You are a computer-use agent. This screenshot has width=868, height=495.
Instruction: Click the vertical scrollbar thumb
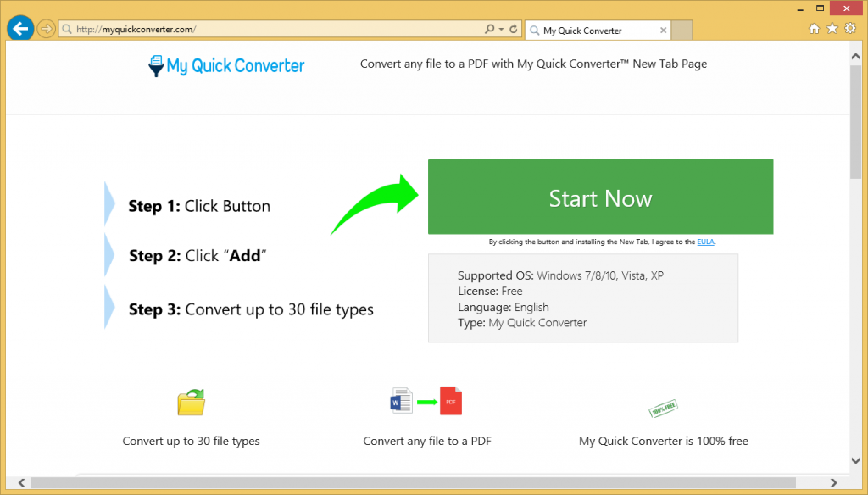point(856,122)
